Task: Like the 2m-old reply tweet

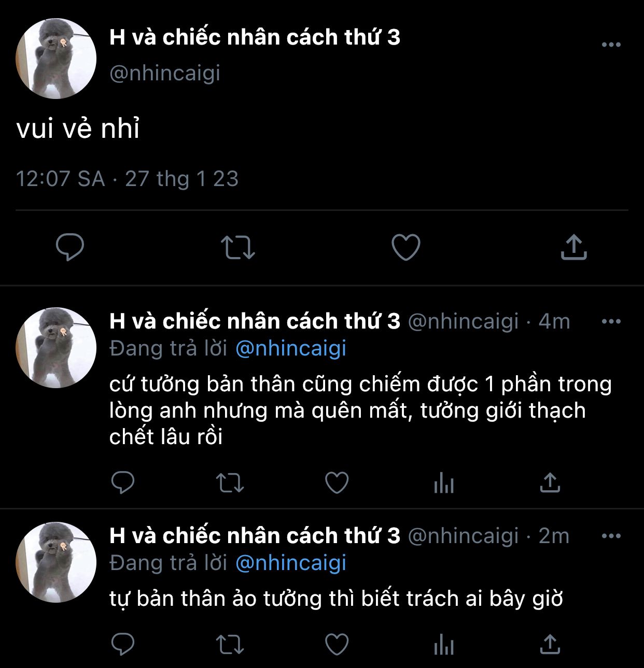Action: point(337,645)
